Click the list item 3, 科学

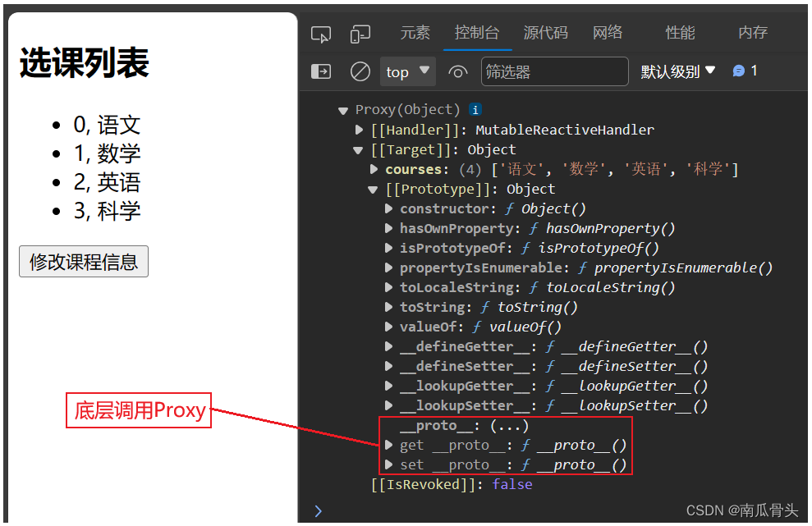pos(107,211)
